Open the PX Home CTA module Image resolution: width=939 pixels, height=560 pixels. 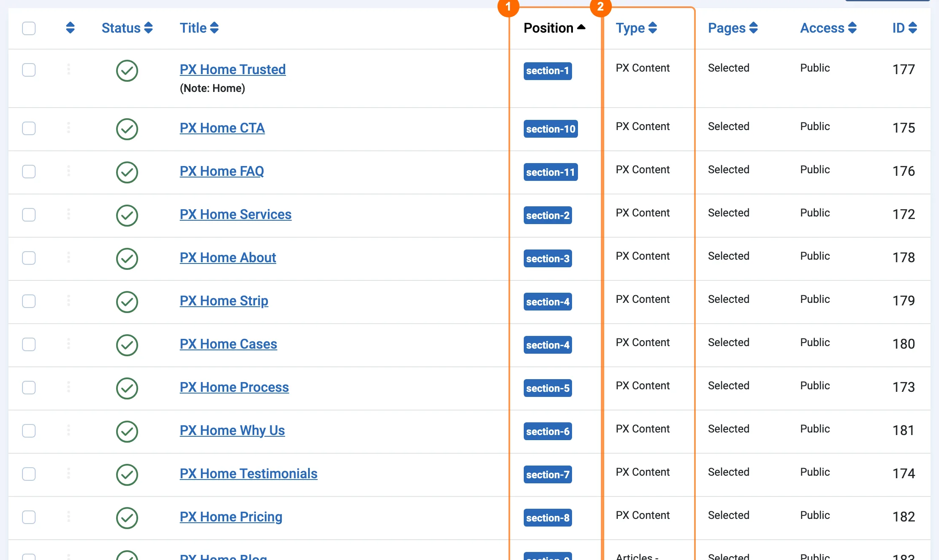[x=222, y=128]
